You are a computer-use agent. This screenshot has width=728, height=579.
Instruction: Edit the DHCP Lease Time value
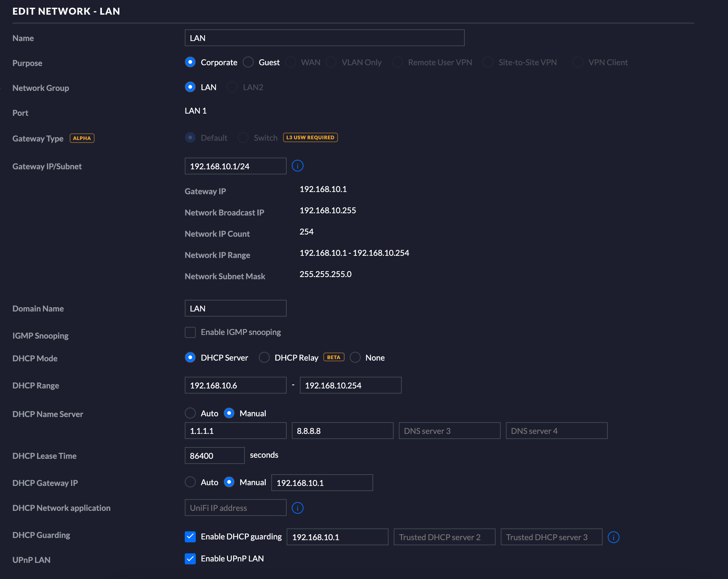pos(214,456)
